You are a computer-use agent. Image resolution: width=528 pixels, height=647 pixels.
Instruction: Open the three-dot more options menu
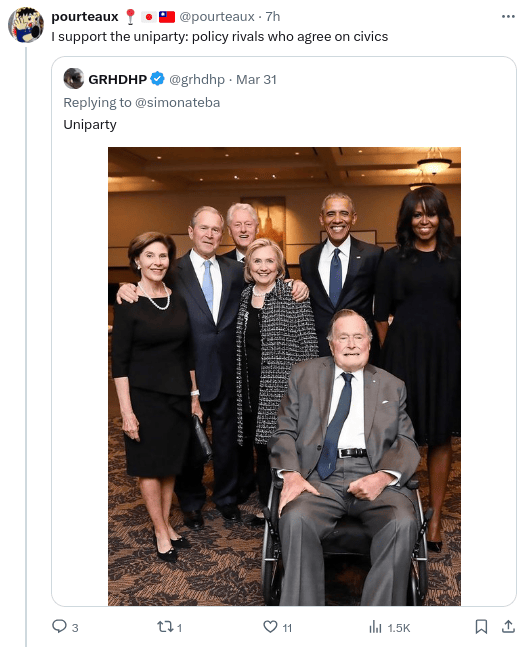click(508, 17)
